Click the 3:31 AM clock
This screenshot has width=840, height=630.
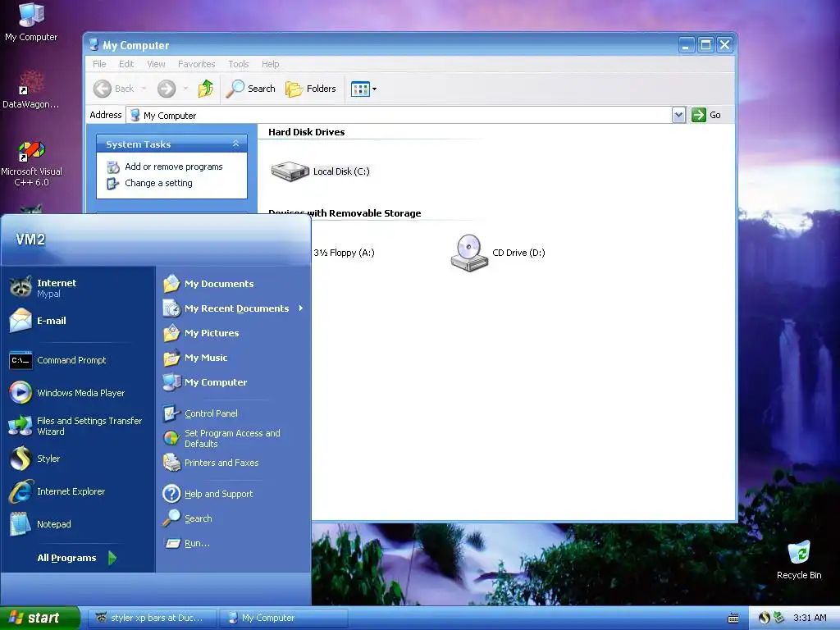pyautogui.click(x=810, y=618)
